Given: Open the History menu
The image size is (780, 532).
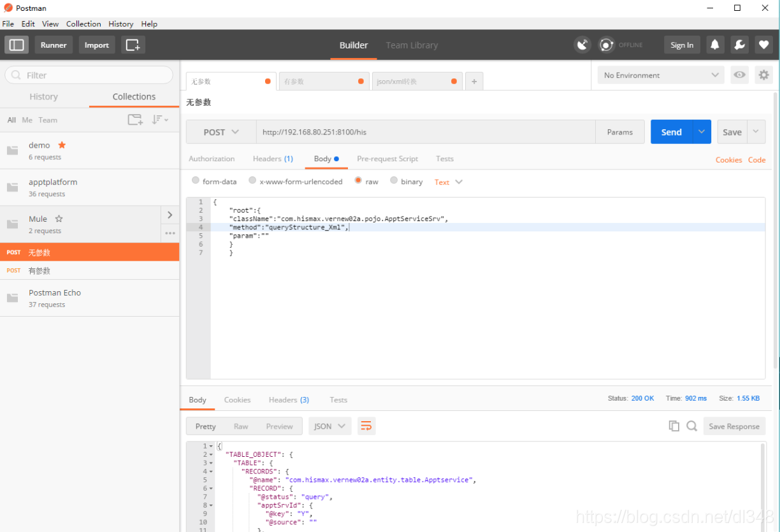Looking at the screenshot, I should [x=121, y=24].
